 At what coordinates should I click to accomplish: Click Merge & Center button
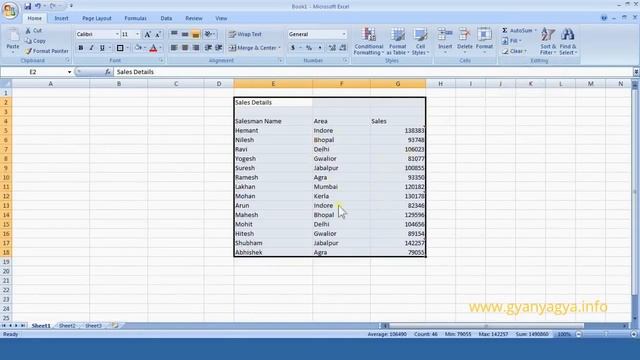coord(252,48)
